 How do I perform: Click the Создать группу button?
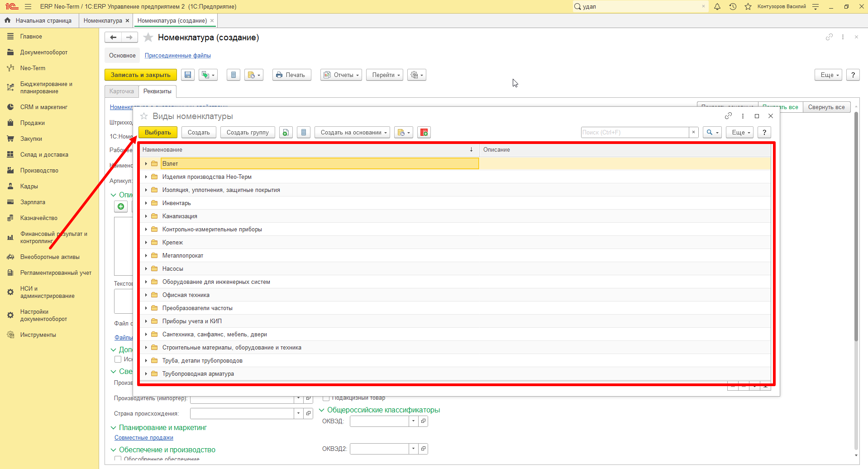pyautogui.click(x=248, y=133)
